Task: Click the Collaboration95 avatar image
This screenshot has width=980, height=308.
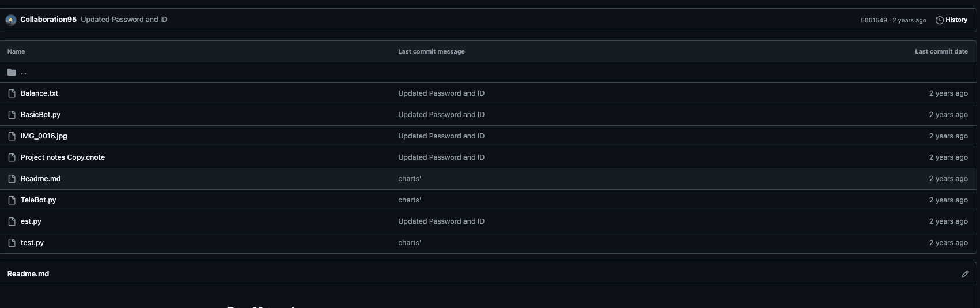Action: click(x=10, y=20)
